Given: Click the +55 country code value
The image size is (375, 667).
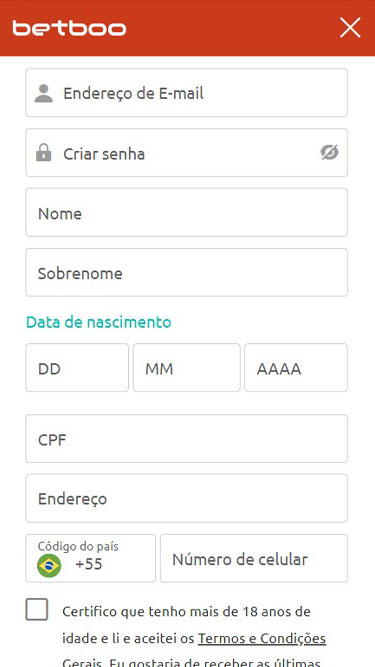Looking at the screenshot, I should point(89,564).
